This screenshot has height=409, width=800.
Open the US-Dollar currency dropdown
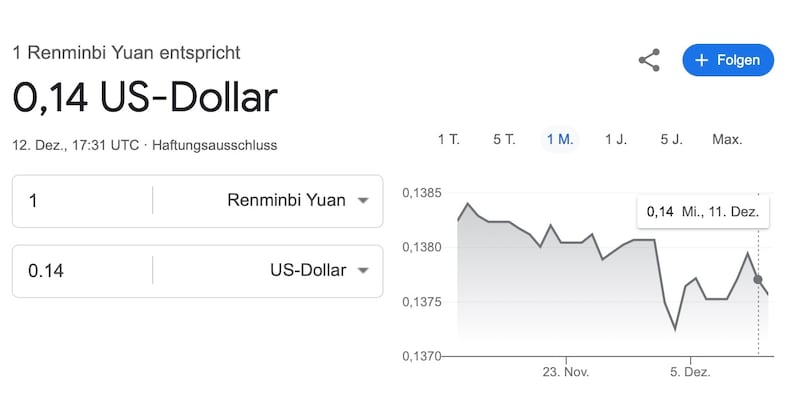(319, 271)
